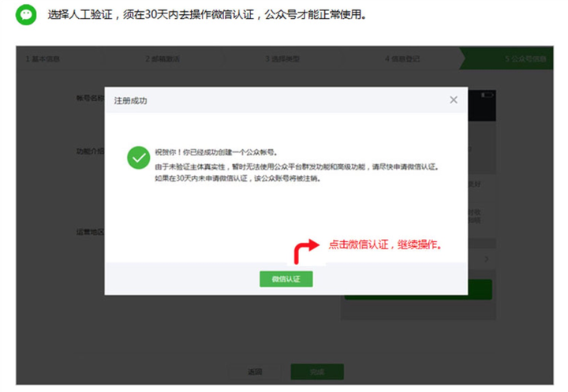The width and height of the screenshot is (568, 392).
Task: Click the 注册成功 dialog title
Action: (130, 101)
